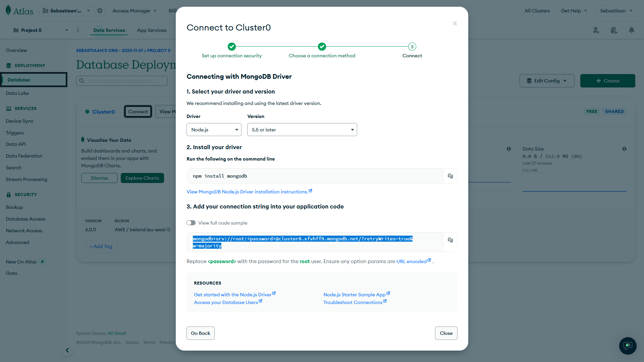Screen dimensions: 644x362
Task: Switch to the App Services tab
Action: click(152, 30)
